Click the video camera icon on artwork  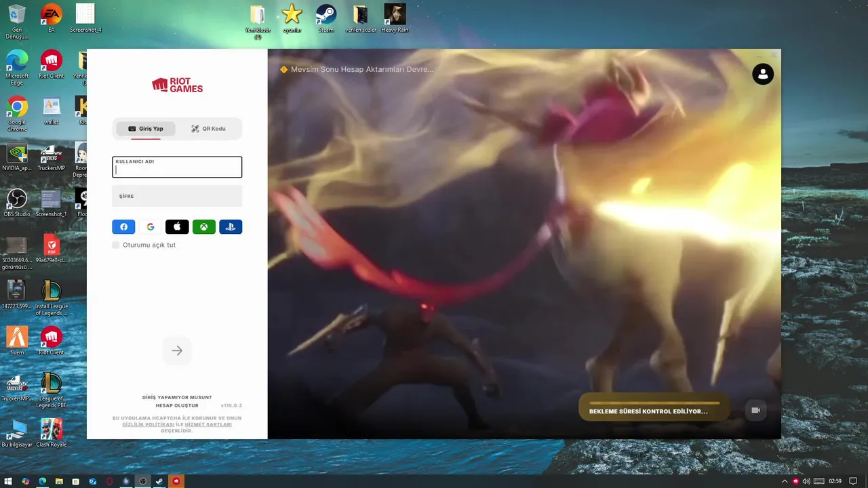[755, 410]
